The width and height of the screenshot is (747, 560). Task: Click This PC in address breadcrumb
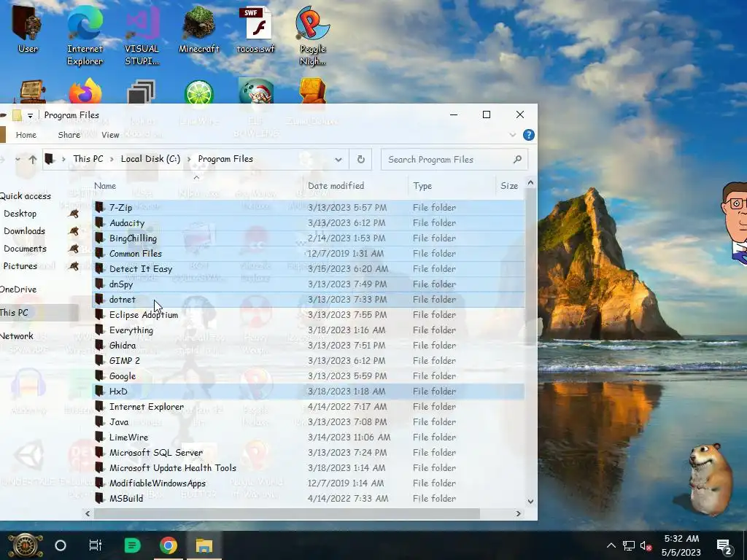tap(88, 158)
